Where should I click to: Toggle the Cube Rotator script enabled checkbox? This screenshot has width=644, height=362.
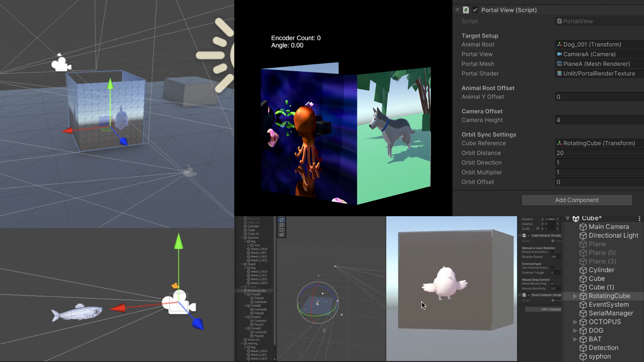point(529,235)
